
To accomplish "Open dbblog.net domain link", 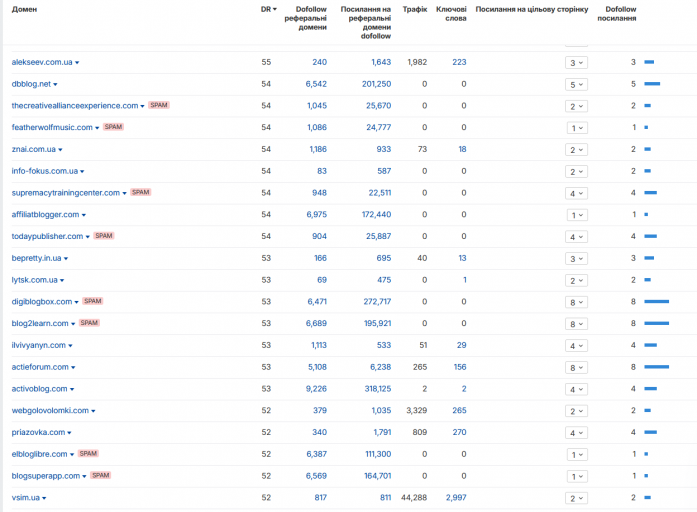I will (31, 84).
